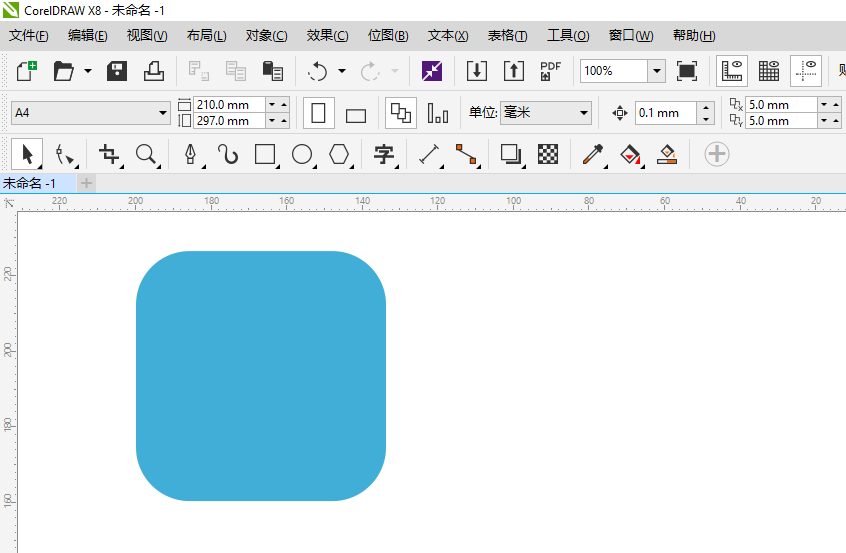
Task: Click the Open folder icon
Action: coord(64,71)
